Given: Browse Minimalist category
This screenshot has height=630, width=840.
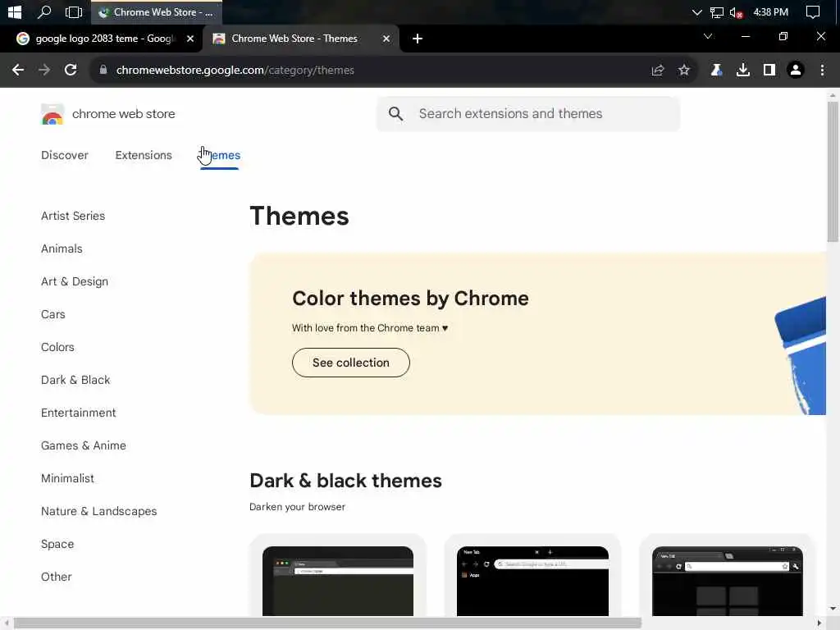Looking at the screenshot, I should click(x=67, y=478).
